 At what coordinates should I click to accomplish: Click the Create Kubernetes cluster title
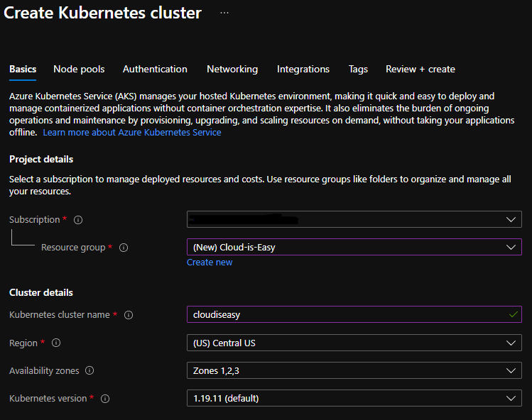(102, 13)
